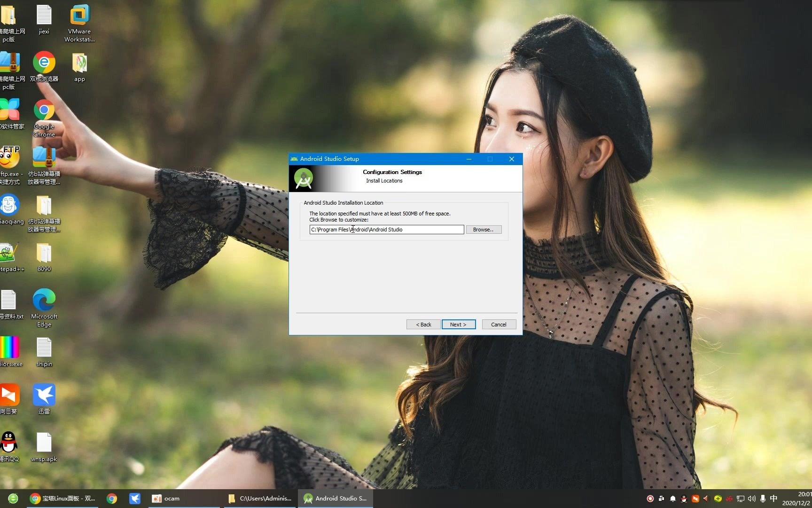Select the 仿b站弹幕播放器 folder icon
Viewport: 812px width, 508px height.
click(44, 213)
